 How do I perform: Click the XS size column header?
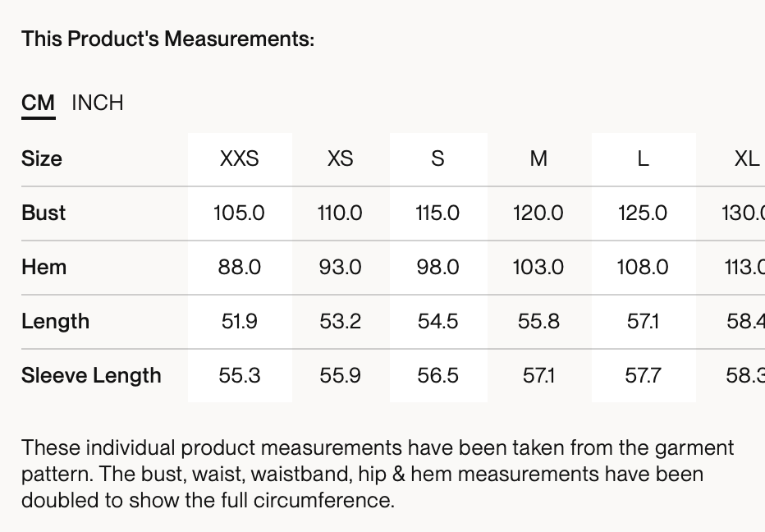point(340,158)
